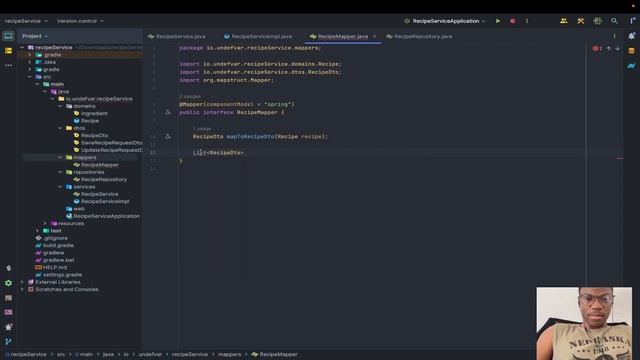Open the Project view selector dropdown
Image resolution: width=640 pixels, height=360 pixels.
tap(35, 36)
